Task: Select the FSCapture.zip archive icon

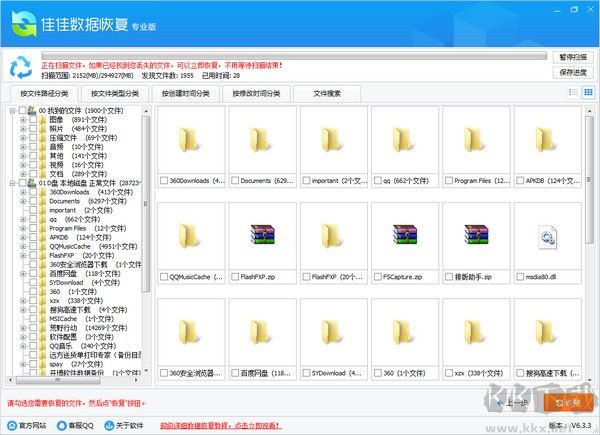Action: point(405,235)
